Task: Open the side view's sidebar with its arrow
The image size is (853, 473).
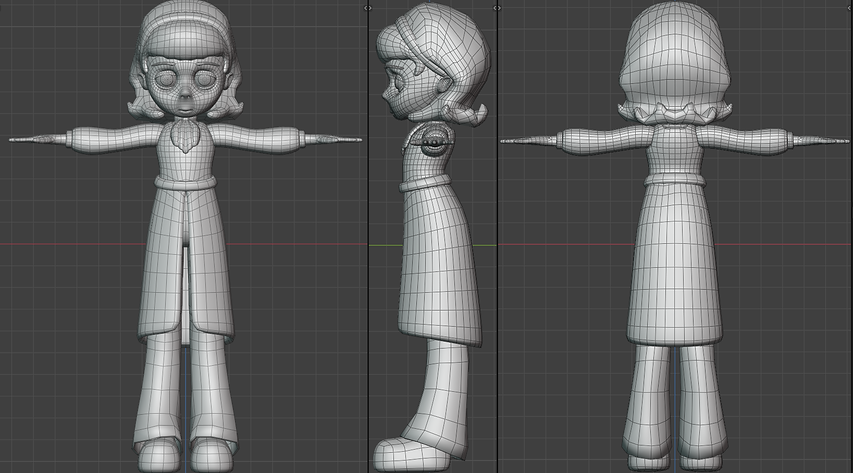Action: (x=494, y=8)
